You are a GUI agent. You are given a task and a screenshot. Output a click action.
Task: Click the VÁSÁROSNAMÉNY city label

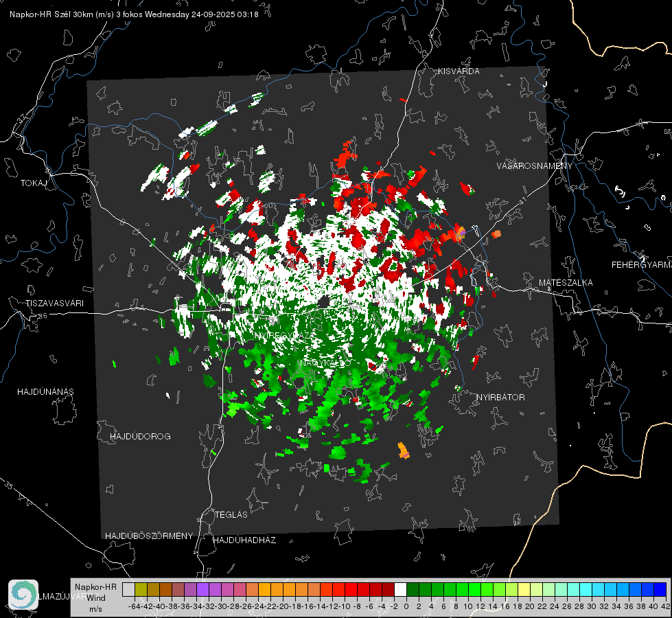pyautogui.click(x=535, y=166)
